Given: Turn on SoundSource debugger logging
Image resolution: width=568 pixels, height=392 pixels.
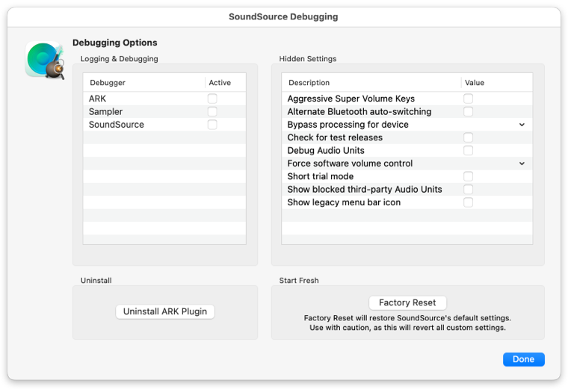Looking at the screenshot, I should (212, 125).
